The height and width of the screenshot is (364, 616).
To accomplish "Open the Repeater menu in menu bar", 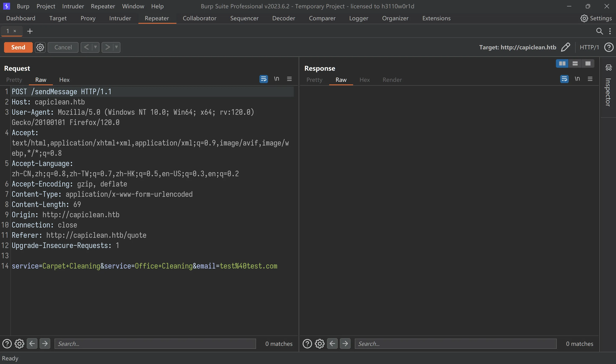I will [x=103, y=6].
